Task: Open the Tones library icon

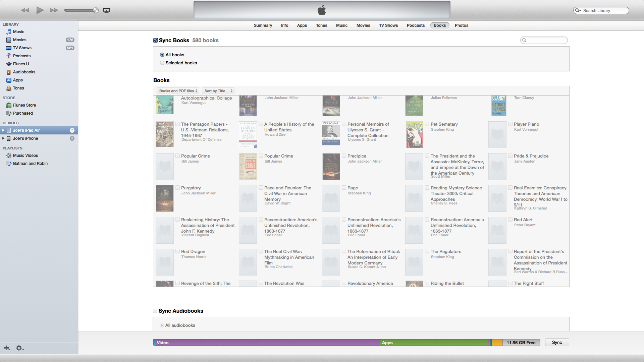Action: click(x=9, y=88)
